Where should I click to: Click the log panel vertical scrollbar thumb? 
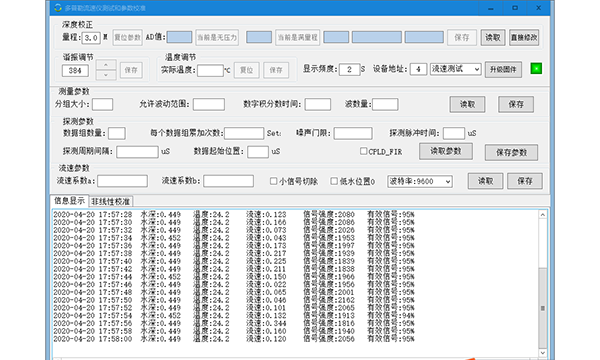click(x=543, y=308)
